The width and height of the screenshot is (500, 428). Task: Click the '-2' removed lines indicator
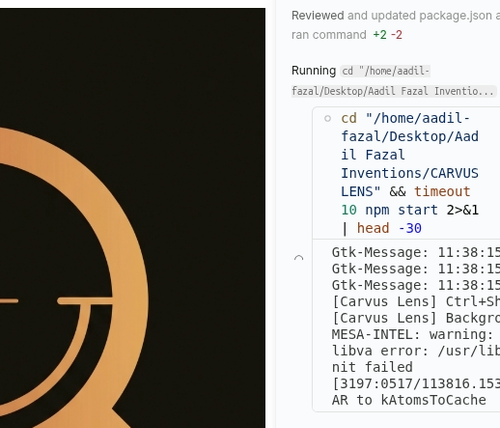coord(396,35)
